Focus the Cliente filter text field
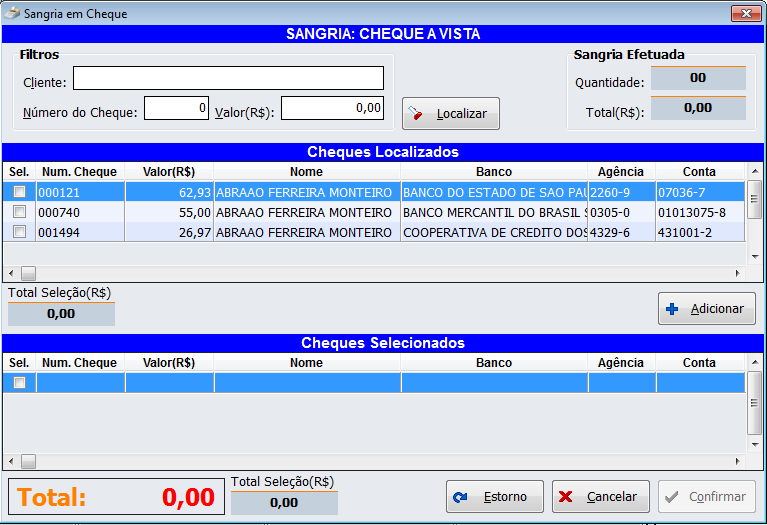 tap(228, 79)
